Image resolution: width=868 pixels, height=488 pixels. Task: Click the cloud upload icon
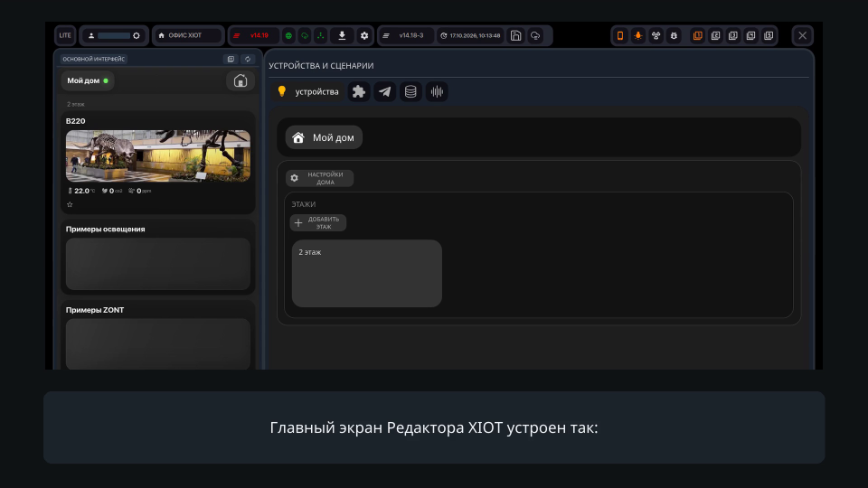click(535, 35)
